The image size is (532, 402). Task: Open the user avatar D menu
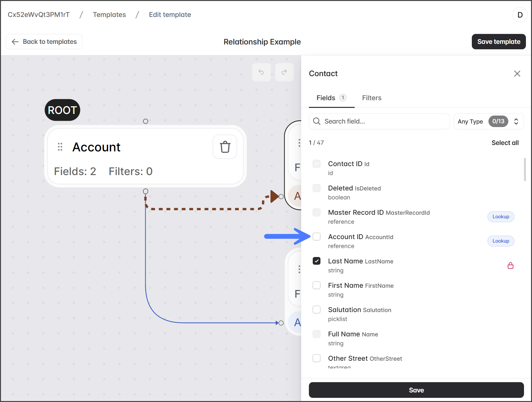click(x=520, y=15)
